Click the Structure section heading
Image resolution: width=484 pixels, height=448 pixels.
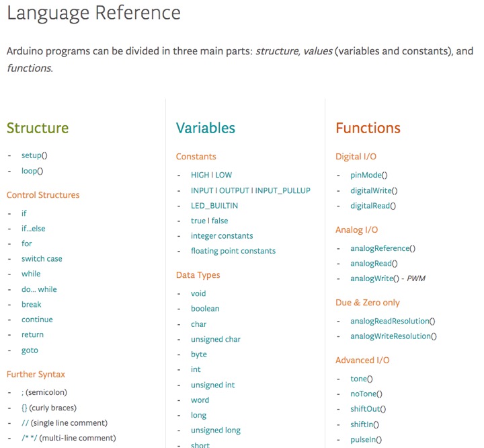pyautogui.click(x=38, y=128)
